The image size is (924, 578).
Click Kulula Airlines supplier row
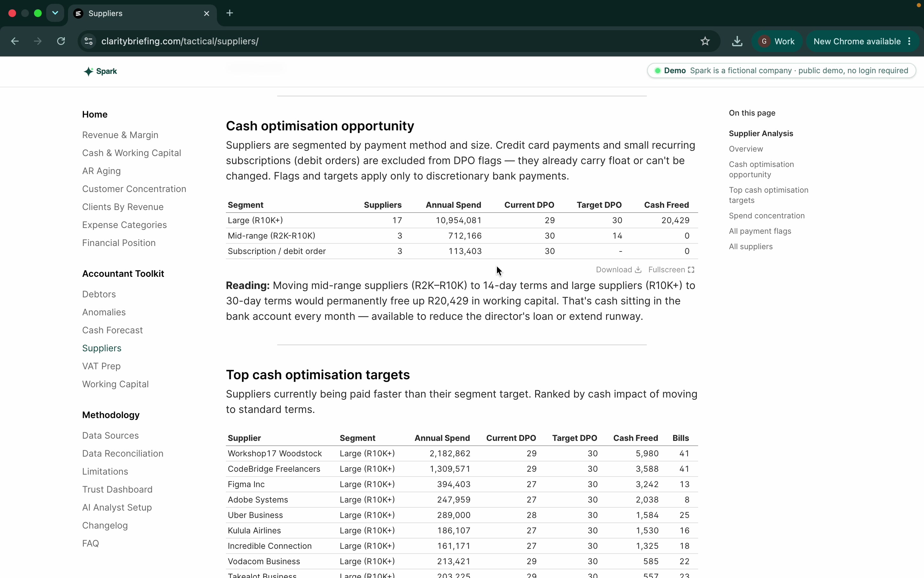462,530
